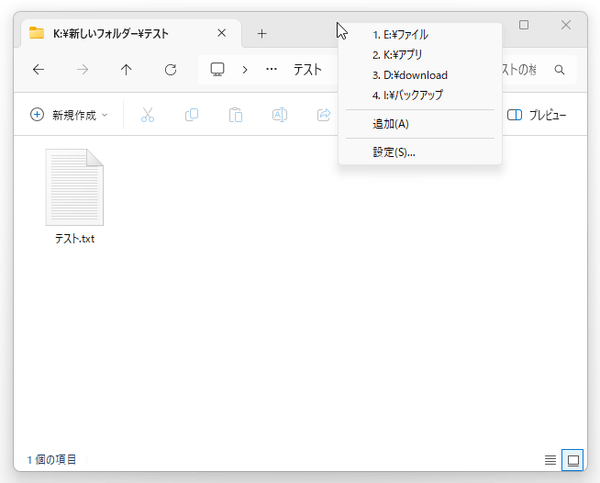Screen dimensions: 600x483
Task: Show hidden path via the ellipsis button
Action: (x=271, y=69)
